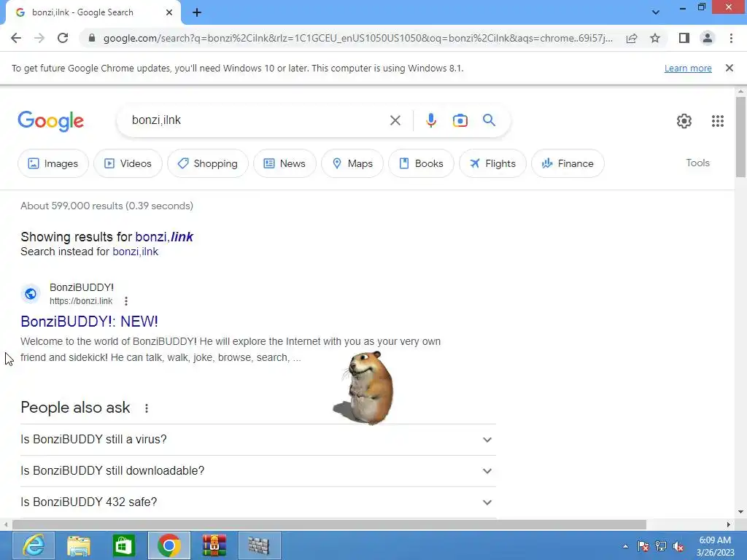This screenshot has width=747, height=560.
Task: Click the vertical scrollbar thumb
Action: 740,136
